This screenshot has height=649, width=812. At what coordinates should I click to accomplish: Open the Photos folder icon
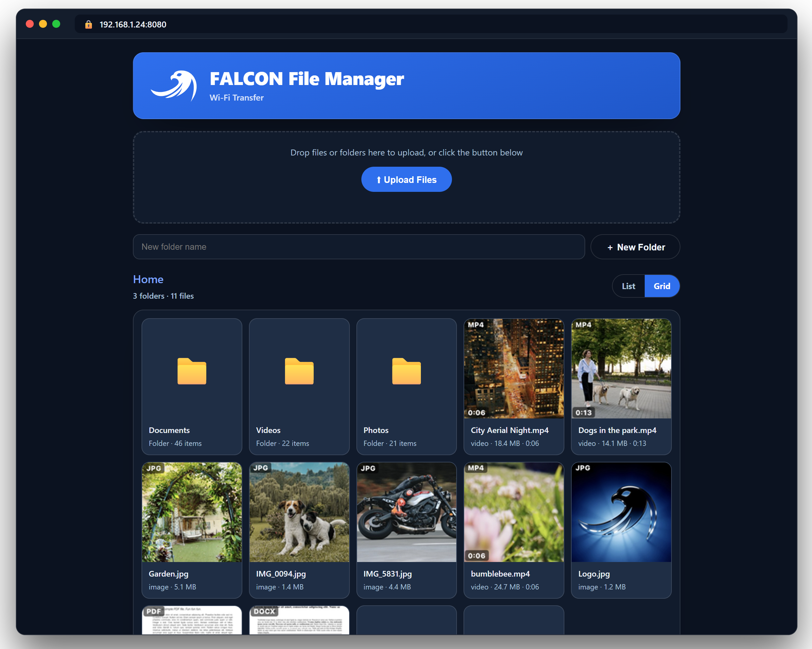[406, 371]
